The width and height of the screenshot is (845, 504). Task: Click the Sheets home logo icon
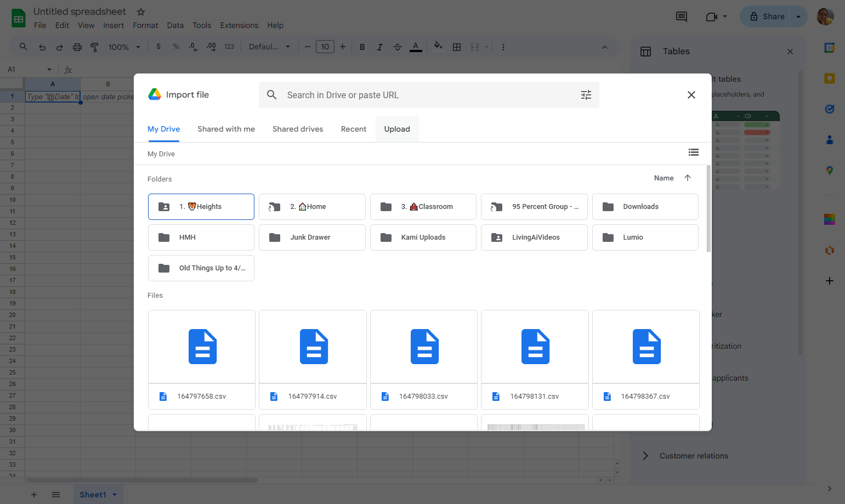[x=19, y=18]
